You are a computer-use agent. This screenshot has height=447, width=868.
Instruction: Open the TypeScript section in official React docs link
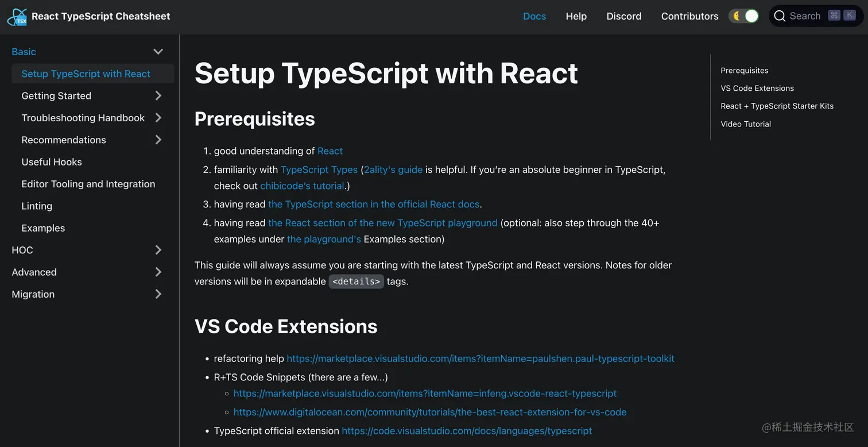coord(374,205)
